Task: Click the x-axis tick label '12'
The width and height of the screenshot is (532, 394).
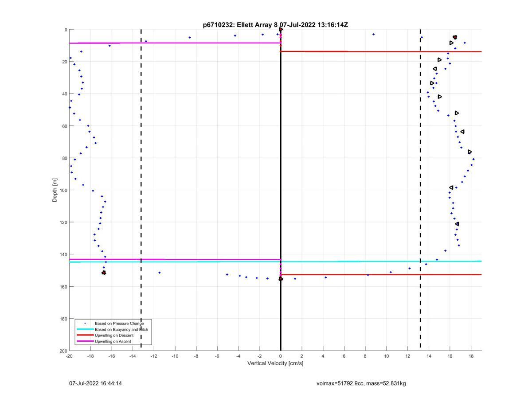Action: point(408,356)
